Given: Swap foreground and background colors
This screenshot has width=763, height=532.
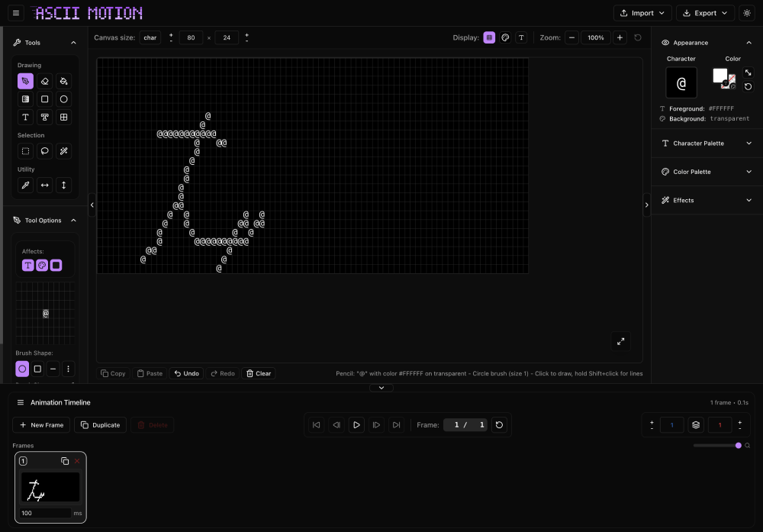Looking at the screenshot, I should click(748, 73).
